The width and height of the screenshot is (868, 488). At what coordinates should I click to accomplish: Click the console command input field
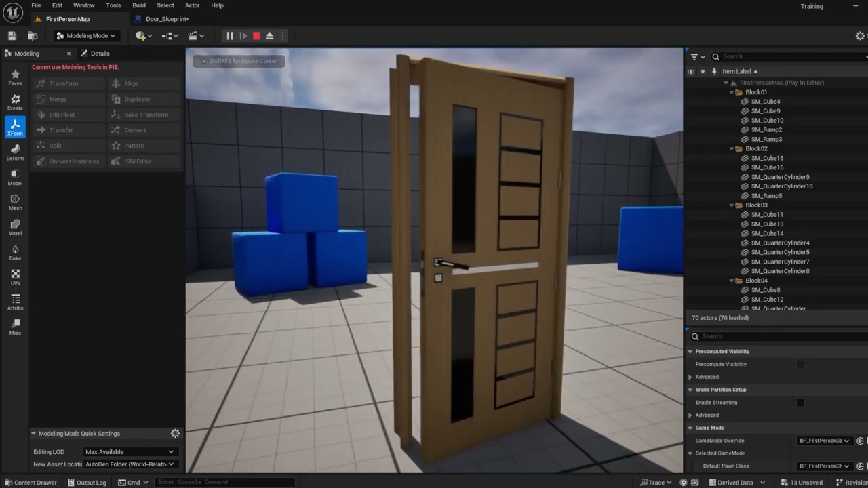pyautogui.click(x=224, y=483)
